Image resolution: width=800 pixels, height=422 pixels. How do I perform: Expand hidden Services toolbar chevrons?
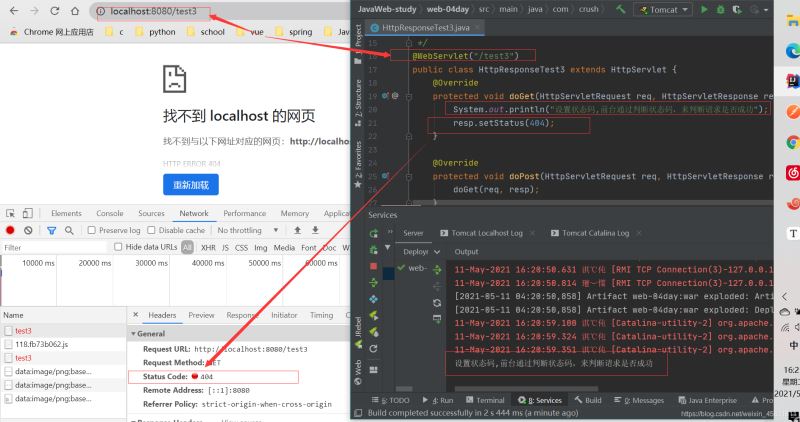[390, 232]
